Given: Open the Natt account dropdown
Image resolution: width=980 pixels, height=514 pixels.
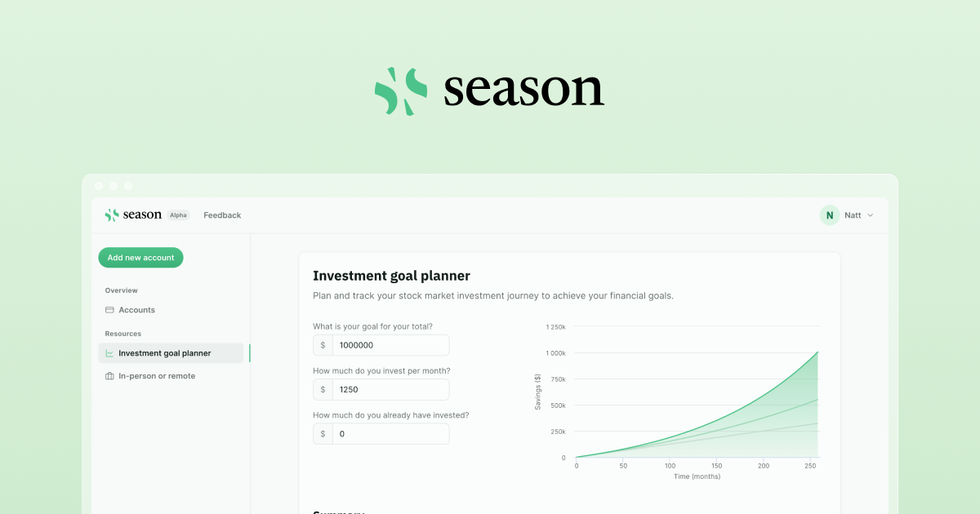Looking at the screenshot, I should pos(856,215).
